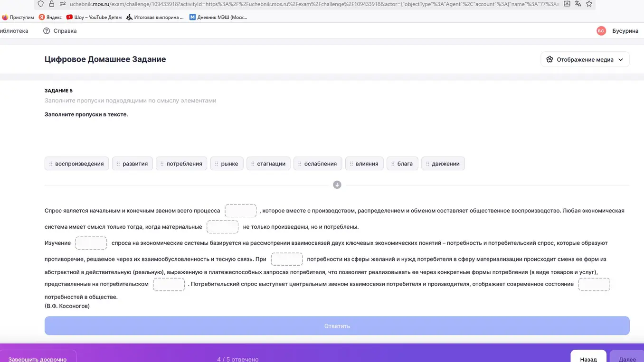Screen dimensions: 644x362
Task: Click the translate page icon in address bar
Action: [578, 4]
